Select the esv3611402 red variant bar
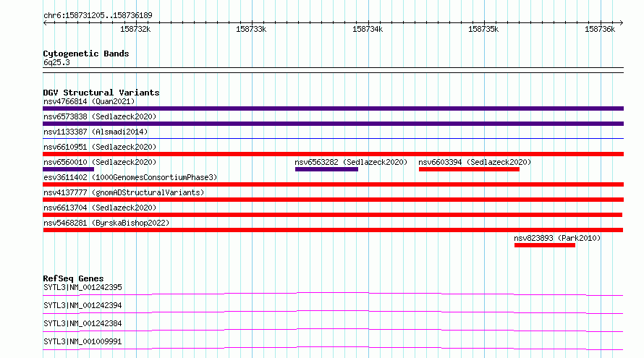 pyautogui.click(x=333, y=184)
